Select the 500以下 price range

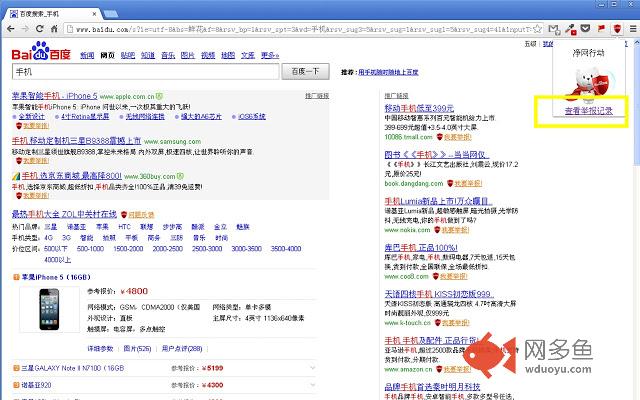[x=56, y=249]
